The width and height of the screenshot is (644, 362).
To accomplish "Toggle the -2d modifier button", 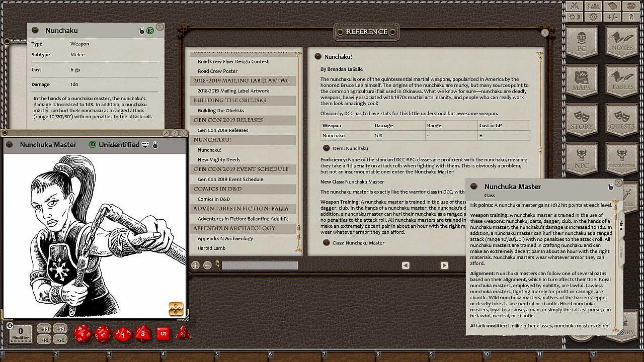I will (60, 339).
